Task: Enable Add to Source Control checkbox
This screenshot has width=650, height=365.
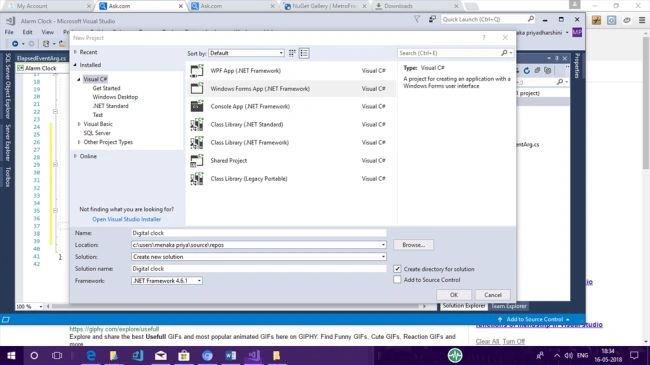Action: pyautogui.click(x=397, y=280)
